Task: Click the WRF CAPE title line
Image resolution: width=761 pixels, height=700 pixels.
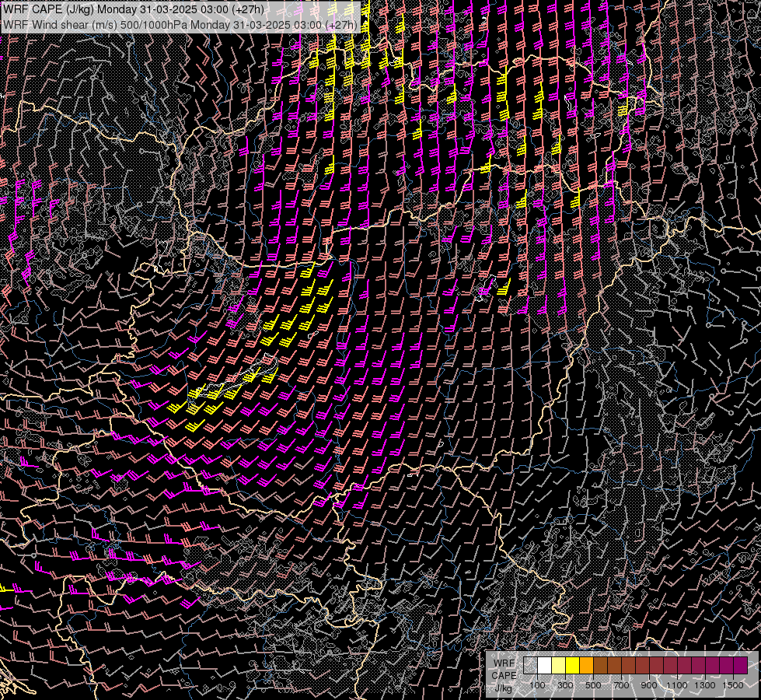Action: [134, 9]
